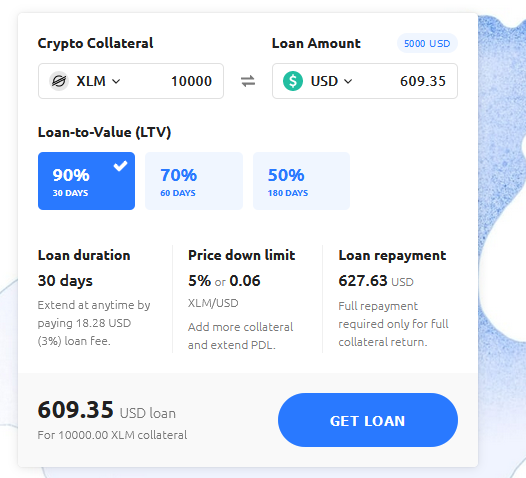Click chevron next to USD
526x478 pixels.
[x=348, y=82]
